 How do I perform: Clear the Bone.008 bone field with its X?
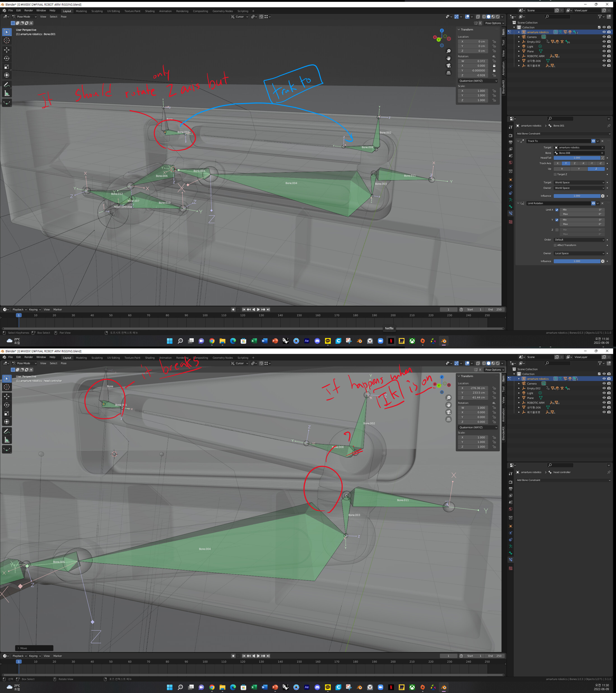point(602,153)
